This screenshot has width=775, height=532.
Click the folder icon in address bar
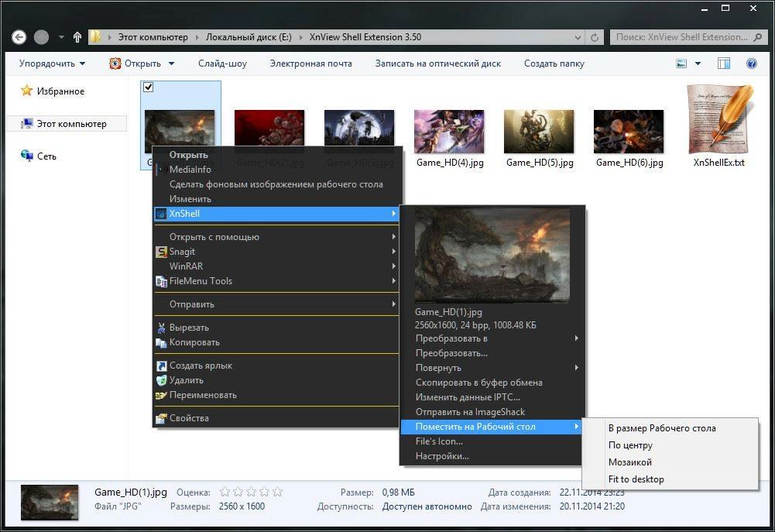pos(95,37)
